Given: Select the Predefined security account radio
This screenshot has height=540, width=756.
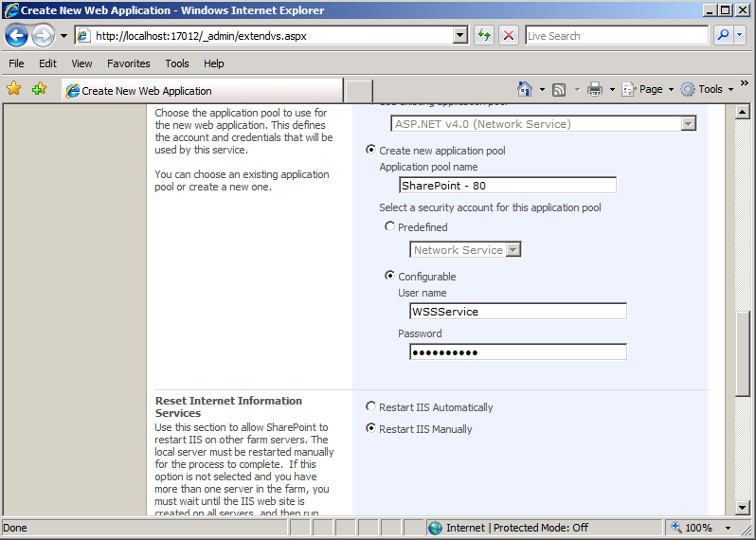Looking at the screenshot, I should pyautogui.click(x=389, y=226).
